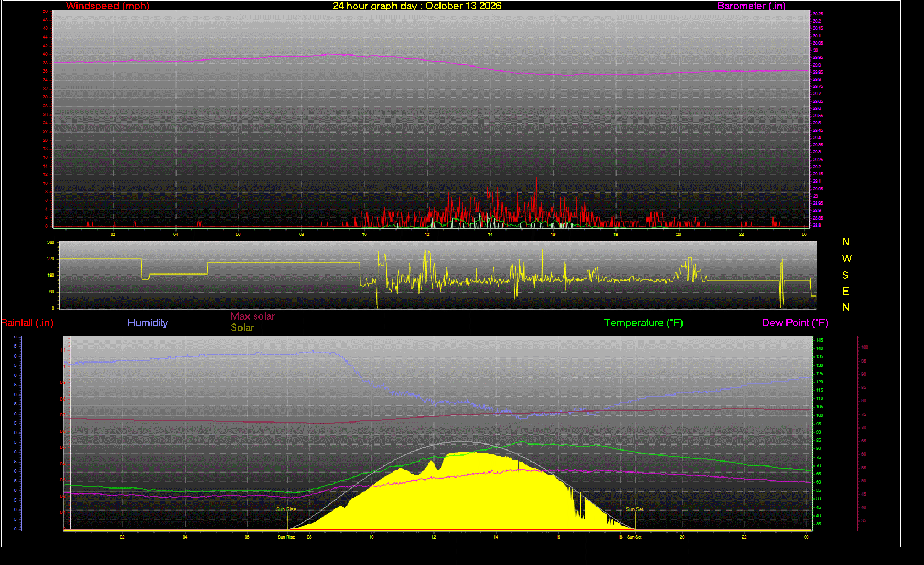
Task: Click the 270 value on wind direction axis
Action: (51, 259)
